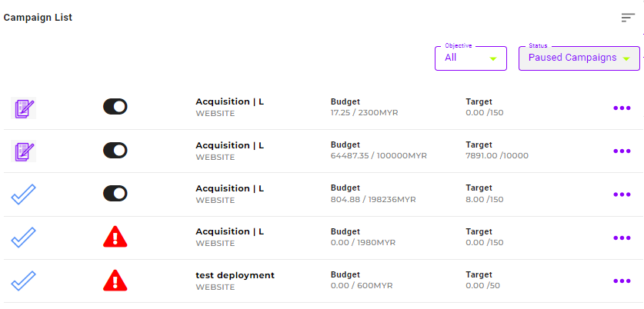Toggle switch for the 198236MYR budget campaign
Screen dimensions: 644x309
115,193
